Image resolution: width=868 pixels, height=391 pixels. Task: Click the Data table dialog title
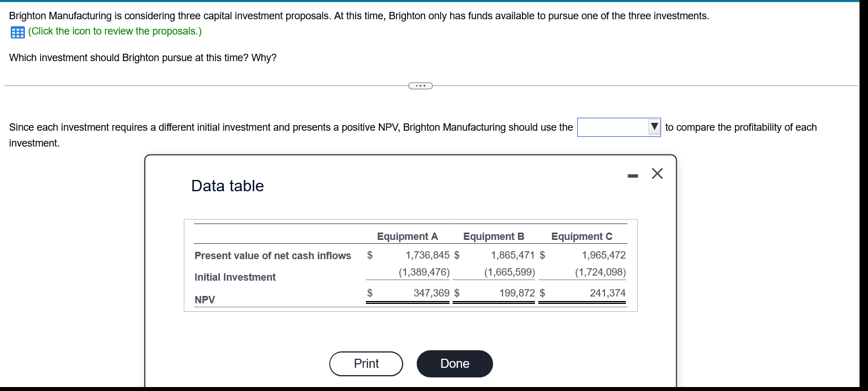227,186
